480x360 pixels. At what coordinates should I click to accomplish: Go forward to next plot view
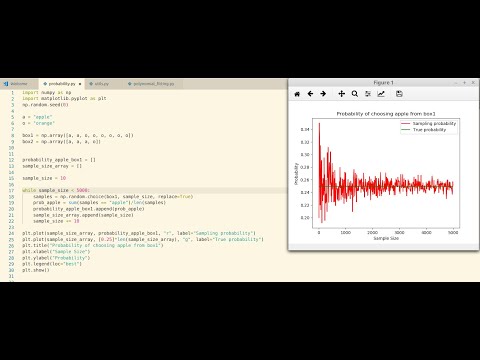pyautogui.click(x=323, y=94)
